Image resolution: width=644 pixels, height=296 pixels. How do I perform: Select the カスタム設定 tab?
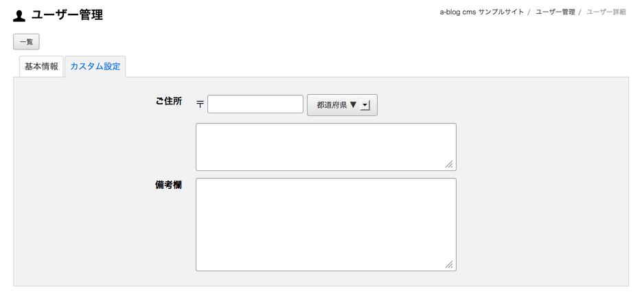pyautogui.click(x=95, y=67)
